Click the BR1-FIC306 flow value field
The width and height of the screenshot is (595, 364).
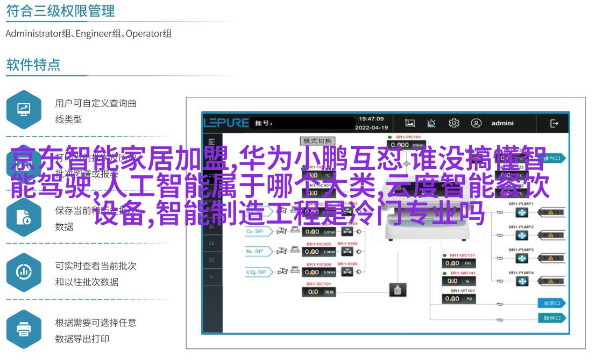319,272
